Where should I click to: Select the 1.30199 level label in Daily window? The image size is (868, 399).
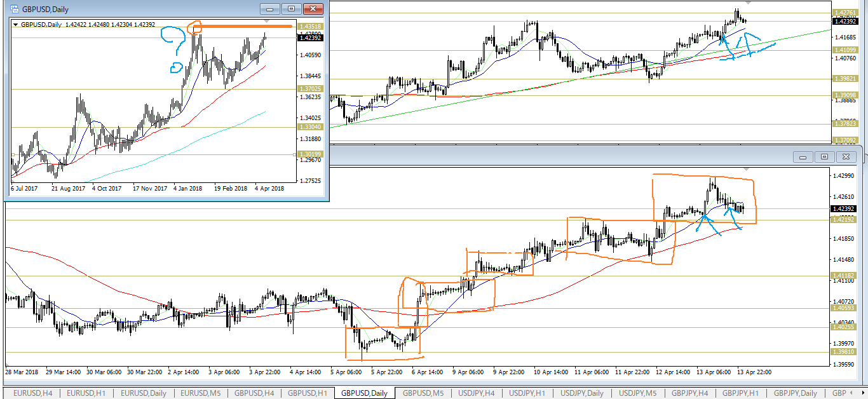(x=310, y=154)
